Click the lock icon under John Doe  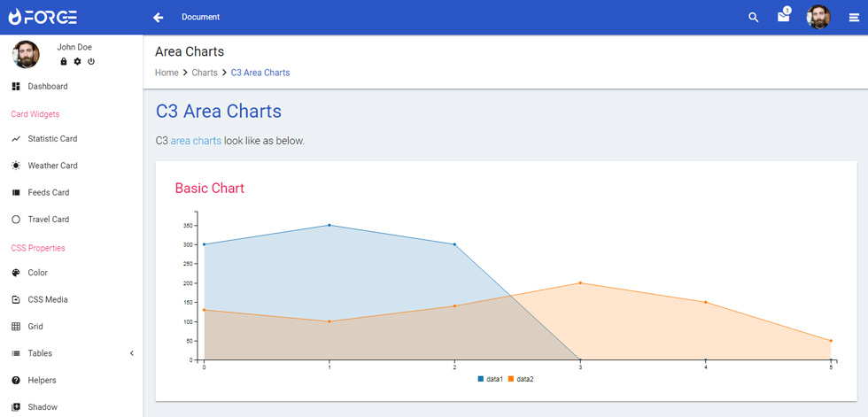click(64, 61)
